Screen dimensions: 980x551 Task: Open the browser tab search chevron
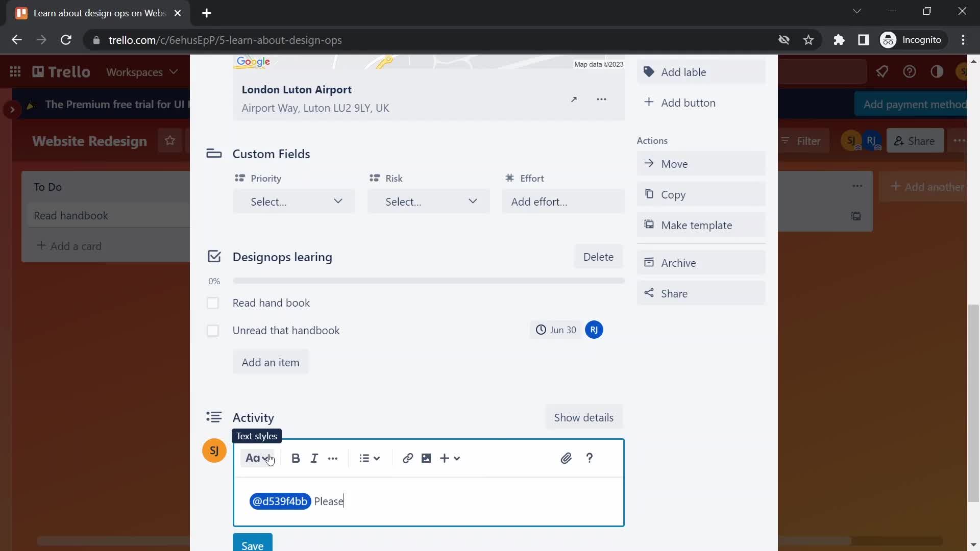857,11
